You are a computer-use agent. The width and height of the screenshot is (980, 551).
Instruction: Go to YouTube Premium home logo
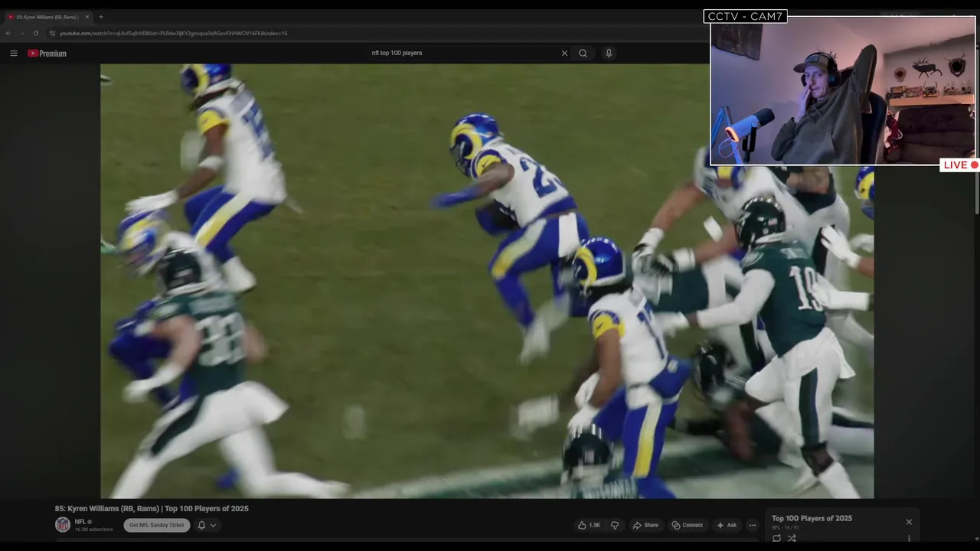[47, 54]
